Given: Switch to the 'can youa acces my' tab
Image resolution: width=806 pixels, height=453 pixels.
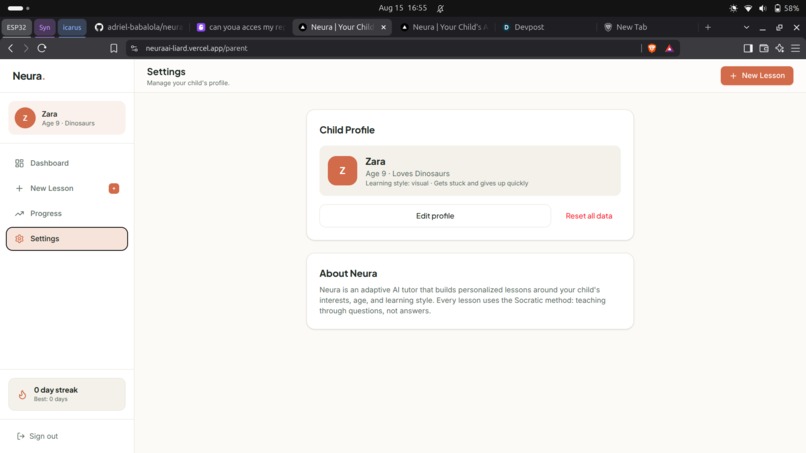Looking at the screenshot, I should coord(241,27).
